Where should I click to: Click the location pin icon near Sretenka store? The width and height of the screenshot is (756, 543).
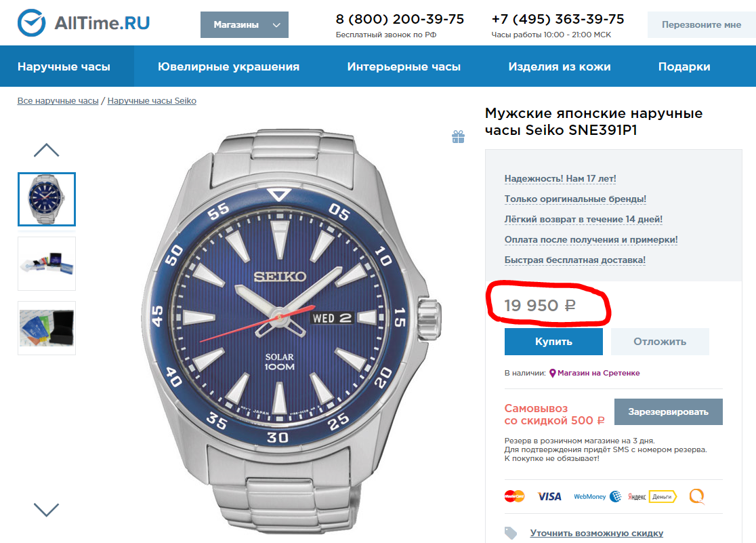click(x=552, y=373)
